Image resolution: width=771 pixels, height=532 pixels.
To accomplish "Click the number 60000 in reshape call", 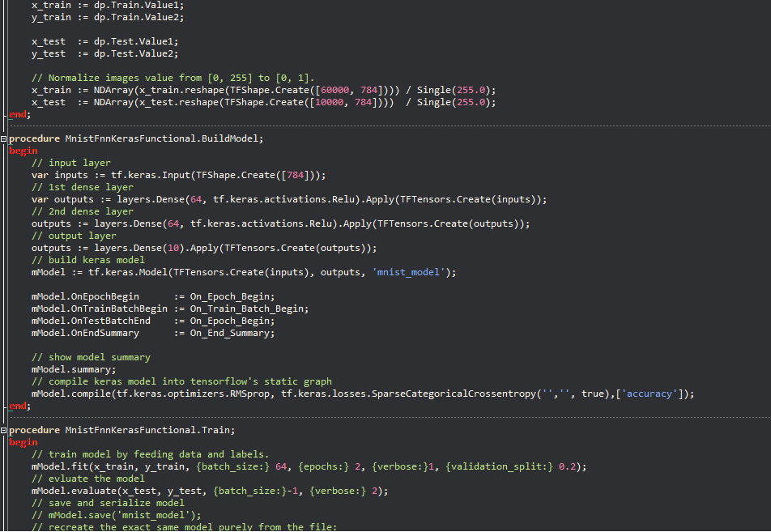I will [x=334, y=90].
